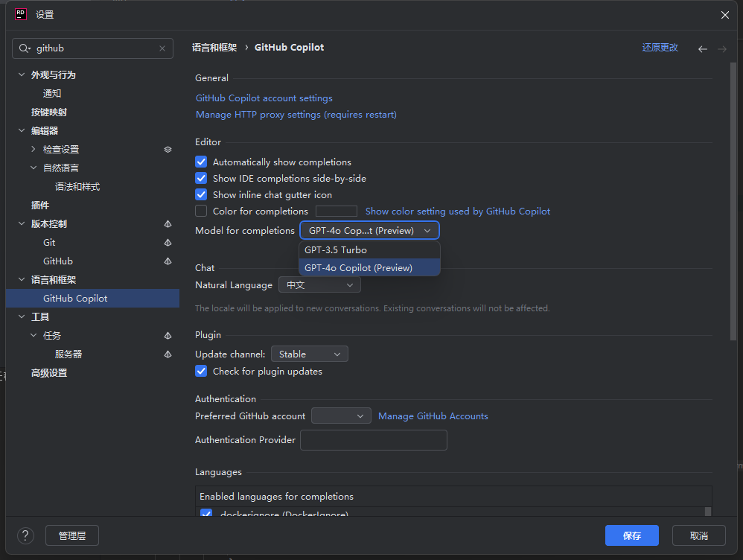Image resolution: width=743 pixels, height=560 pixels.
Task: Open Manage GitHub Accounts link
Action: coord(433,416)
